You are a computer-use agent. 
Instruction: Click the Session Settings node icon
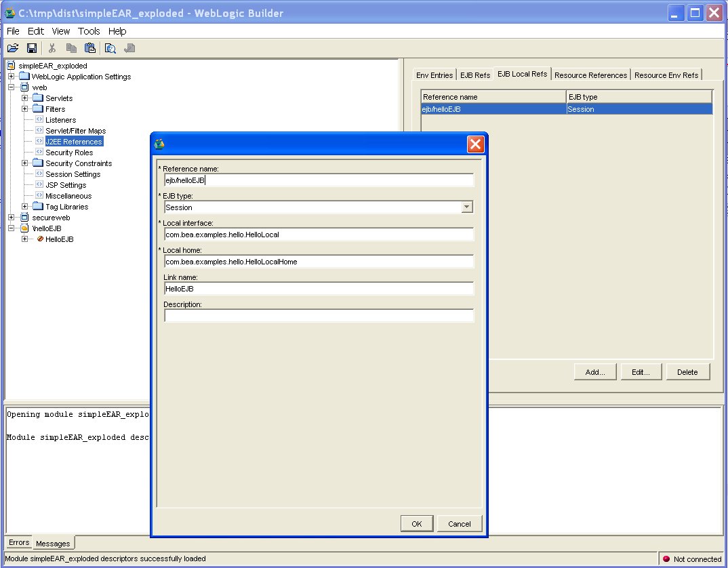[x=39, y=174]
